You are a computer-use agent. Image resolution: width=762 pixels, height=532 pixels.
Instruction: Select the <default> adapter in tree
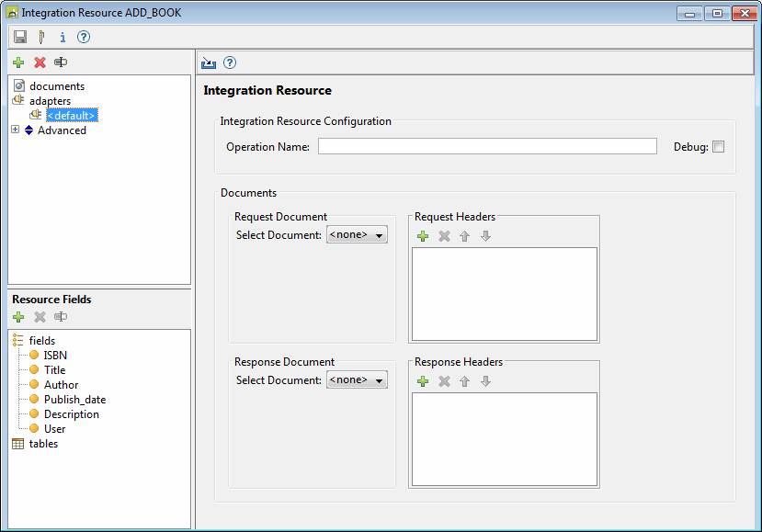[71, 116]
